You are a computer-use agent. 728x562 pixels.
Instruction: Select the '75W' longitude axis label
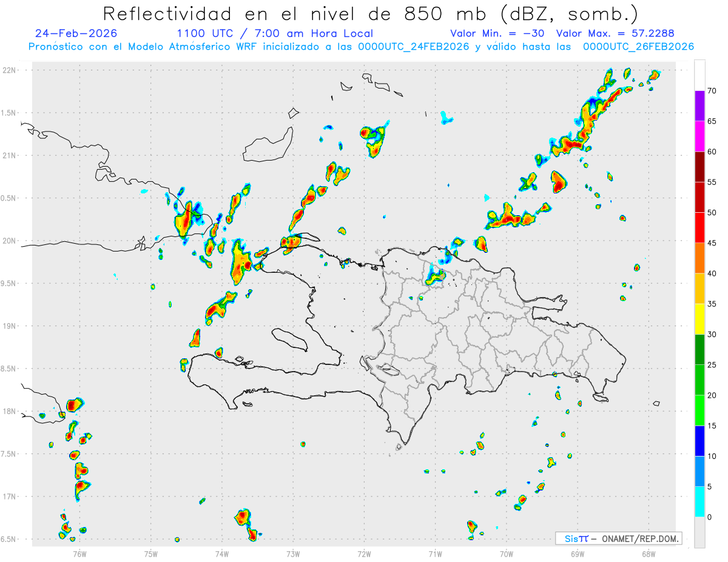point(151,554)
